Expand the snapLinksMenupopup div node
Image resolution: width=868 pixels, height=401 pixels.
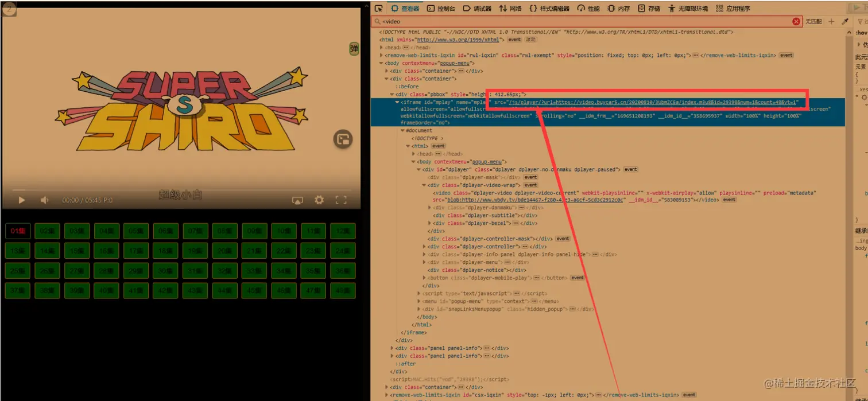pyautogui.click(x=418, y=309)
